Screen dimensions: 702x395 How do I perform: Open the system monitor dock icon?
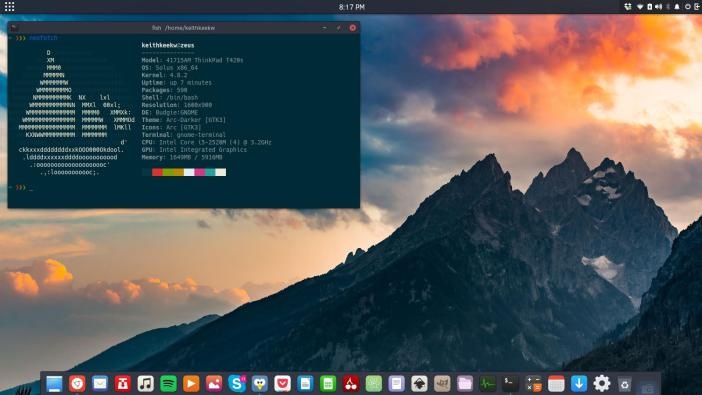[488, 384]
